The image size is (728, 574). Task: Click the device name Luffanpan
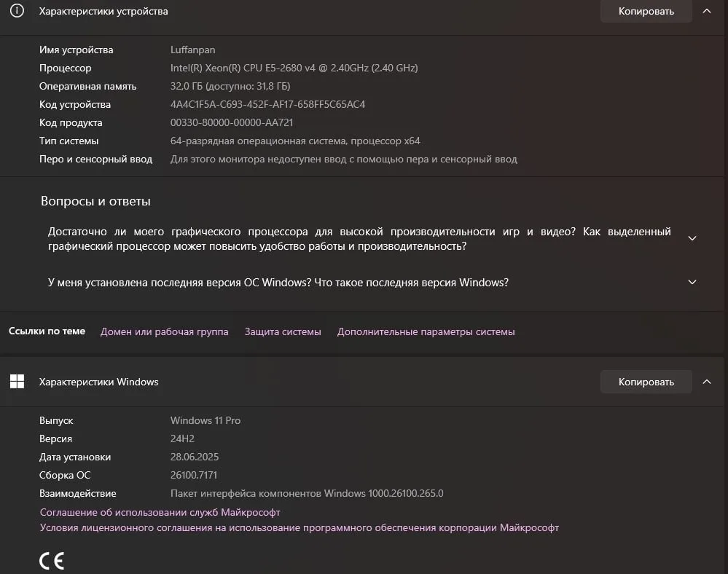(192, 50)
